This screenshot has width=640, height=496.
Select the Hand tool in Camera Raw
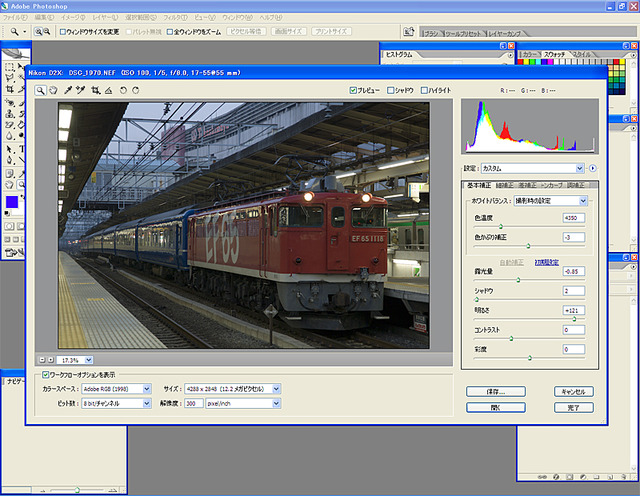pos(53,90)
